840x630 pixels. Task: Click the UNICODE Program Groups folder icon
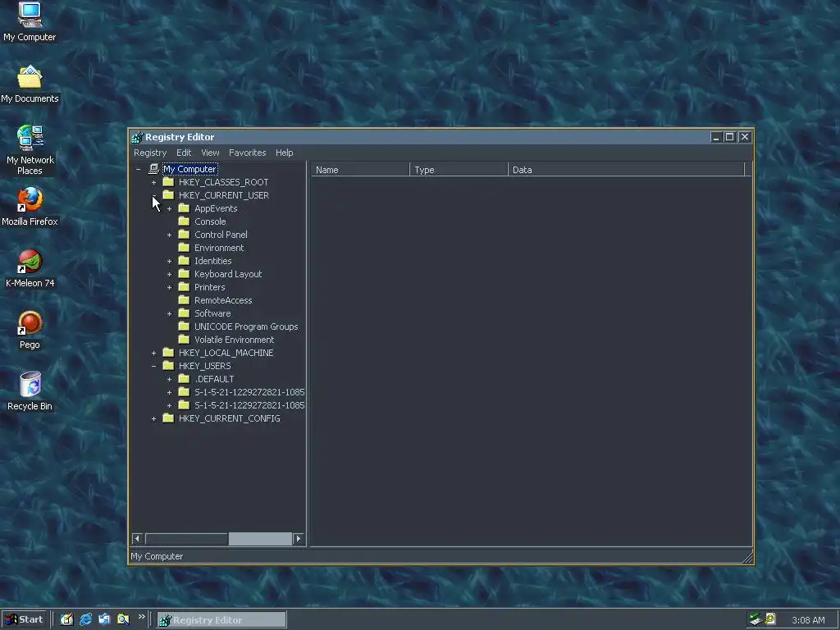(x=184, y=326)
